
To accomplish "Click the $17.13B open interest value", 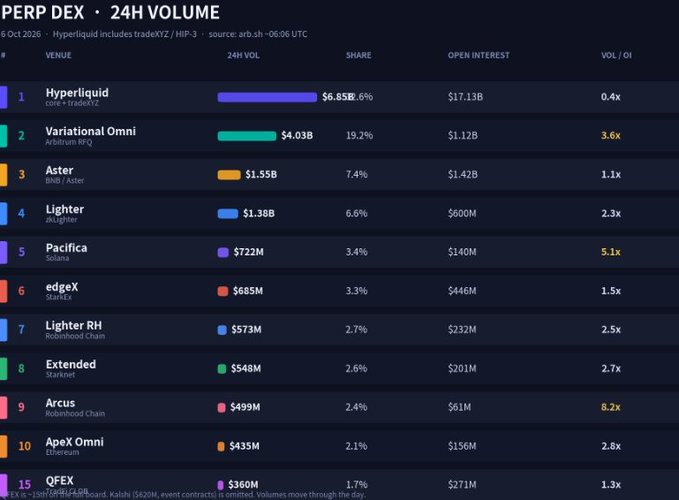I will [466, 97].
